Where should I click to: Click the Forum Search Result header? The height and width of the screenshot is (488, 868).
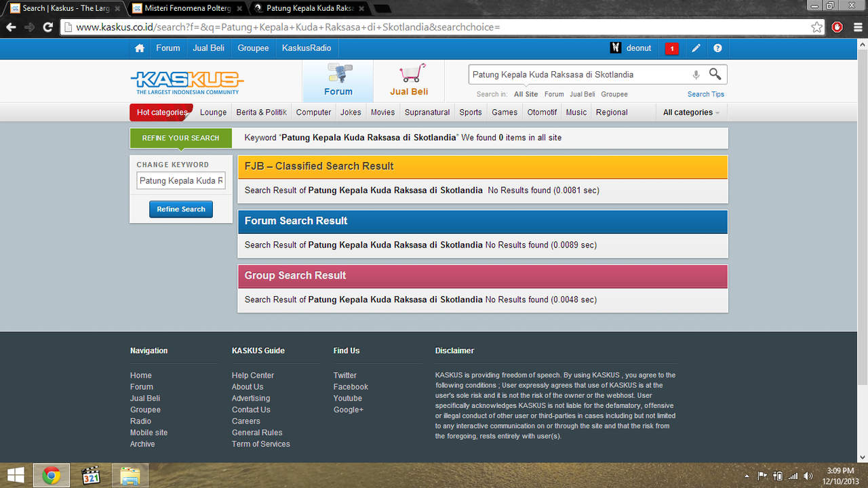[483, 221]
